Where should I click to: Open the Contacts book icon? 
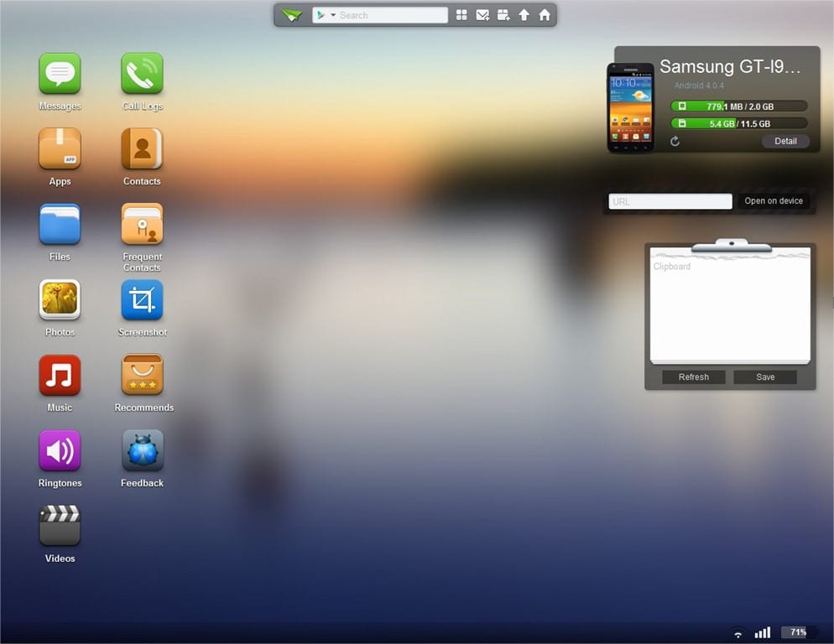(142, 149)
